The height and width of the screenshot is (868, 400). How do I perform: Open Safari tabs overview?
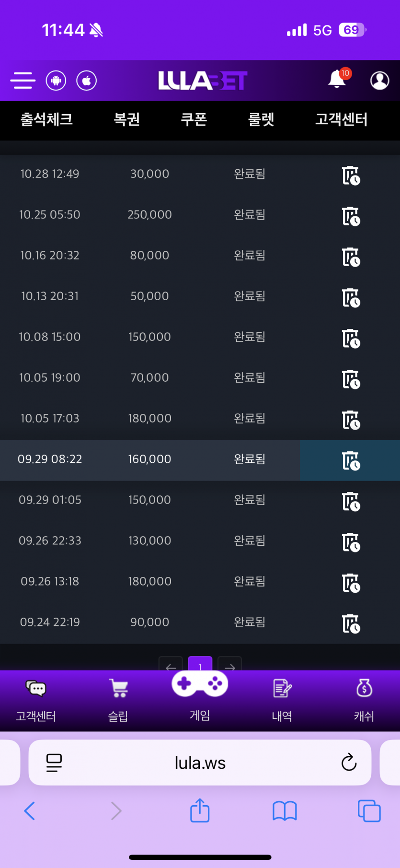(369, 811)
